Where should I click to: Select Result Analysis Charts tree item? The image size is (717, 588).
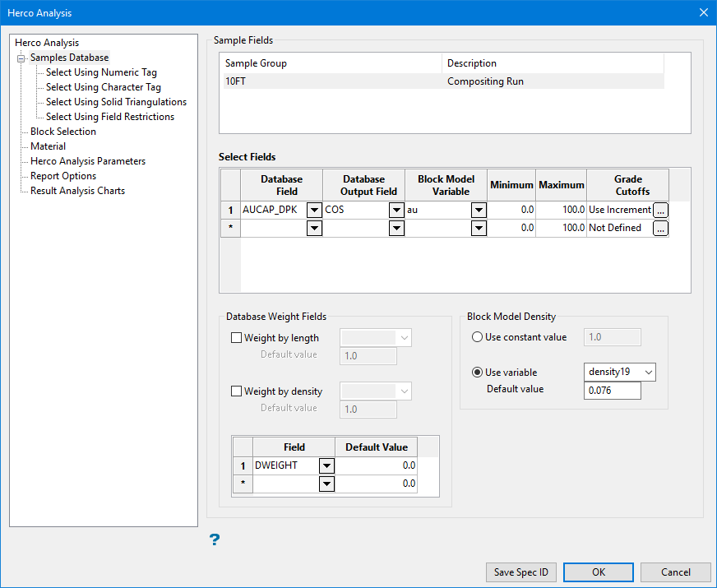(x=78, y=191)
